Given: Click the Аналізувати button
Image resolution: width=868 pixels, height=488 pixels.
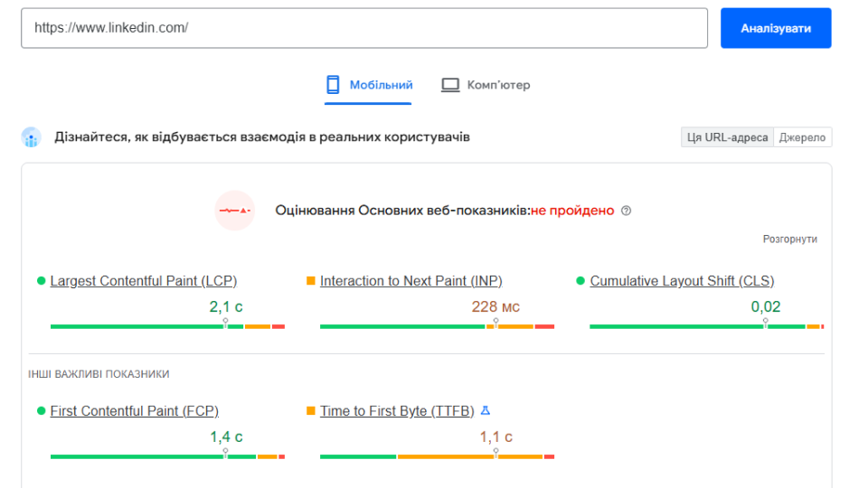Looking at the screenshot, I should [776, 28].
